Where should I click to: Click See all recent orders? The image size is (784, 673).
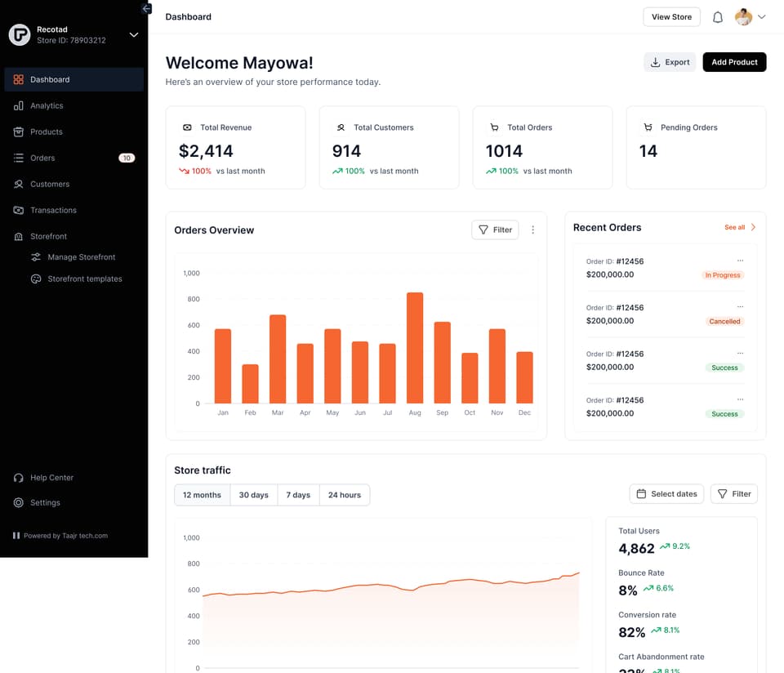(x=734, y=228)
